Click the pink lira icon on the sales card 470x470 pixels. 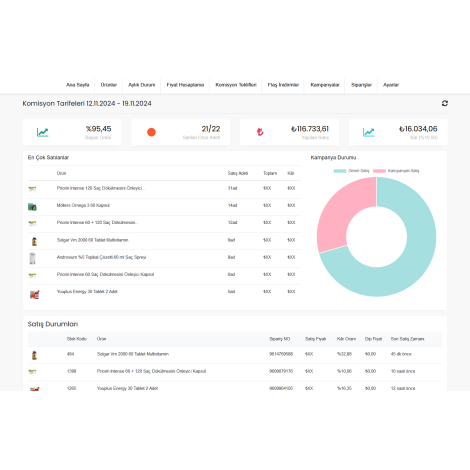tap(260, 132)
